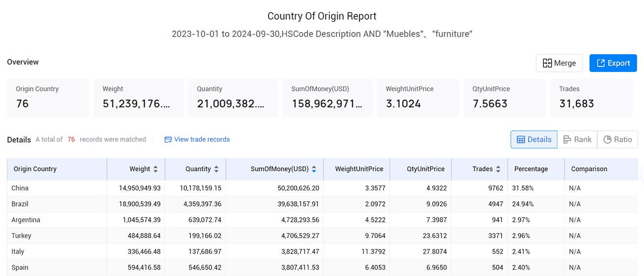Click the Comparison column header
Image resolution: width=644 pixels, height=276 pixels.
click(x=601, y=169)
